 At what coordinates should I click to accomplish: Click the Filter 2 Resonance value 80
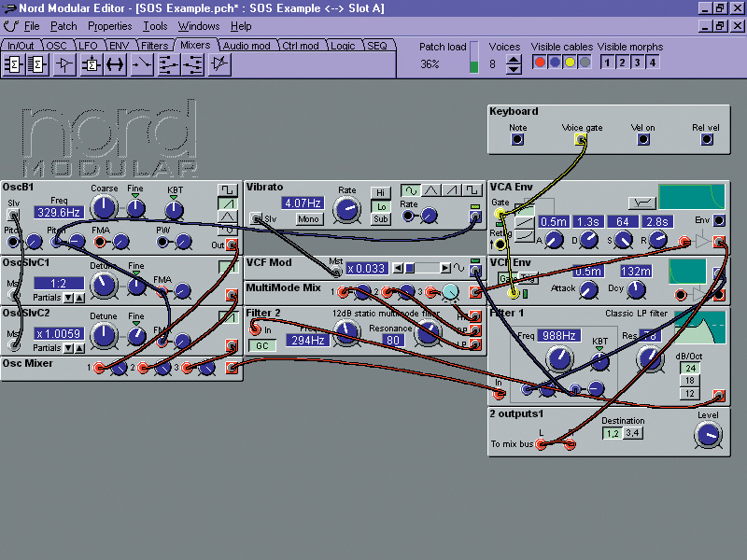coord(393,341)
